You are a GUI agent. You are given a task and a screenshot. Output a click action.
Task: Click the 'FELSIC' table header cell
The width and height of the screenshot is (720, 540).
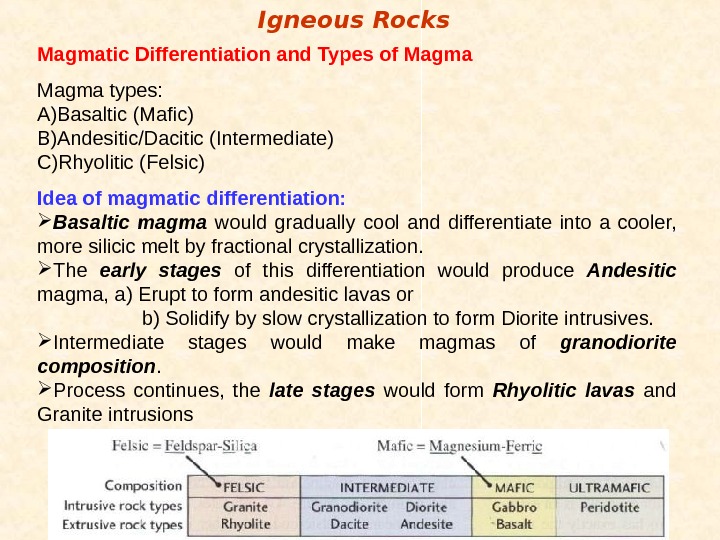[x=244, y=487]
